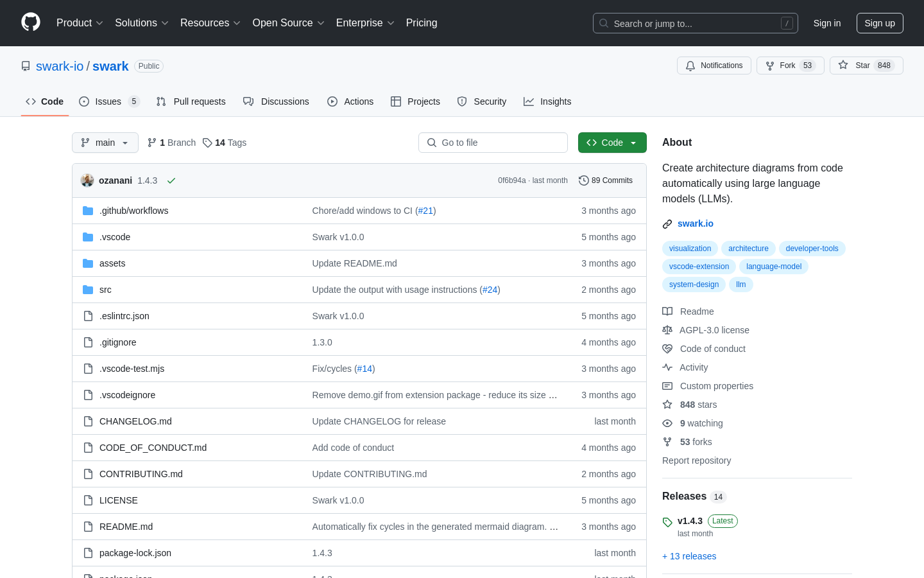Open the swark-io owner link
The width and height of the screenshot is (924, 578).
point(60,66)
